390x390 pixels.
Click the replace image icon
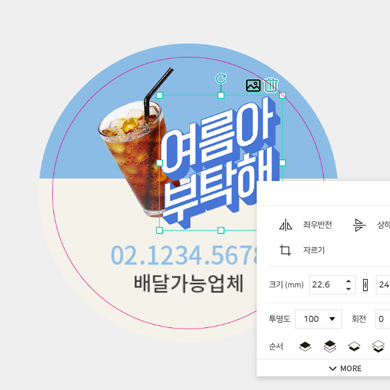click(253, 86)
